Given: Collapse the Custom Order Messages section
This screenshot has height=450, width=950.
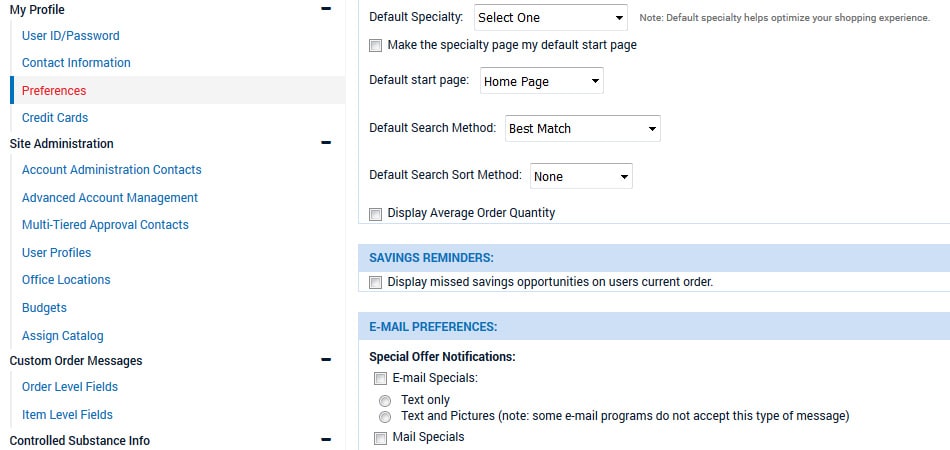Looking at the screenshot, I should (325, 360).
